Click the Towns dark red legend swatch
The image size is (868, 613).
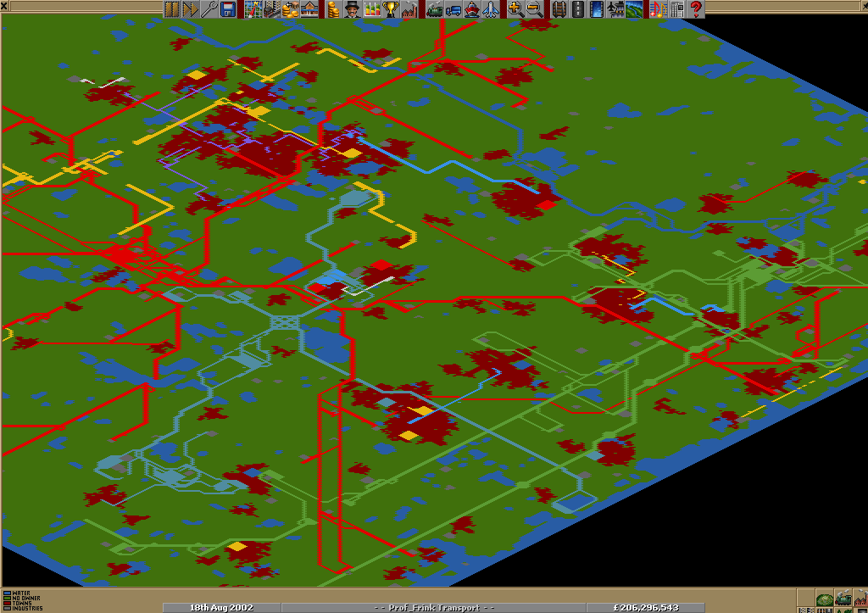pos(7,604)
